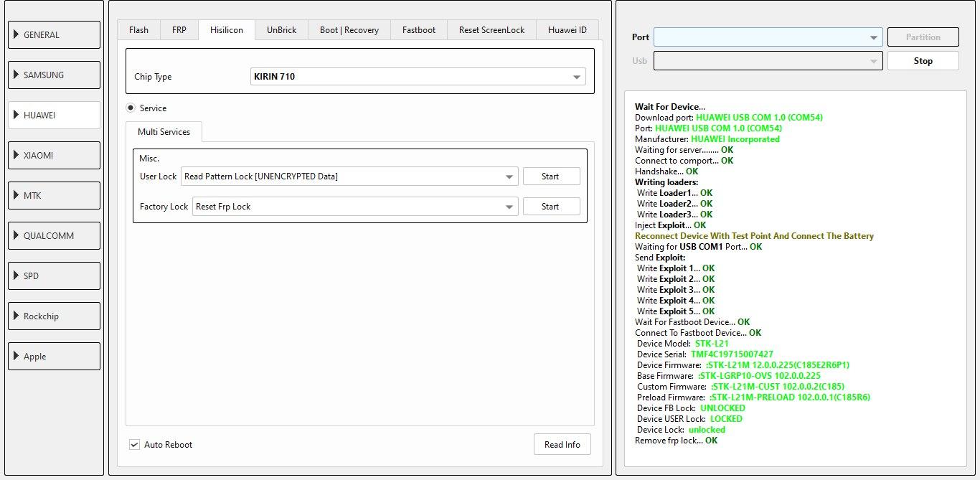Click the device serial TMF4C19715007427
Image resolution: width=980 pixels, height=480 pixels.
coord(732,354)
